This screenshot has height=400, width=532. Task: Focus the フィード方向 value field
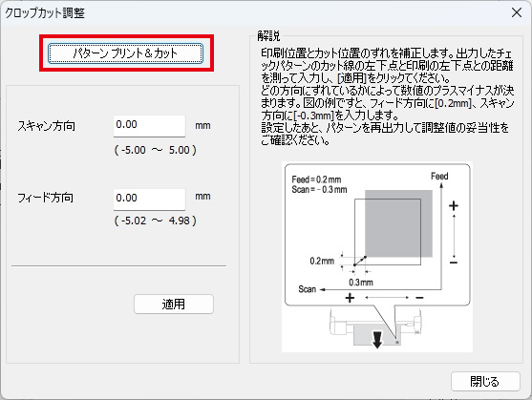[x=149, y=200]
